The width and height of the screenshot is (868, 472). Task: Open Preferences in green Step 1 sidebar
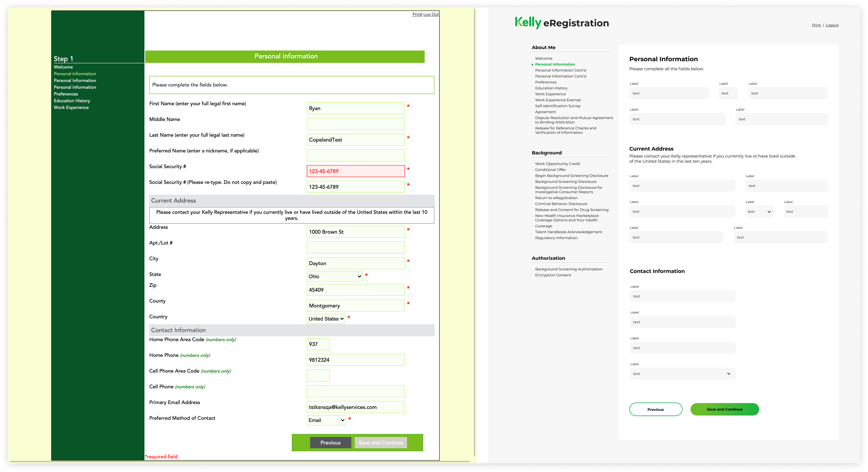tap(66, 94)
